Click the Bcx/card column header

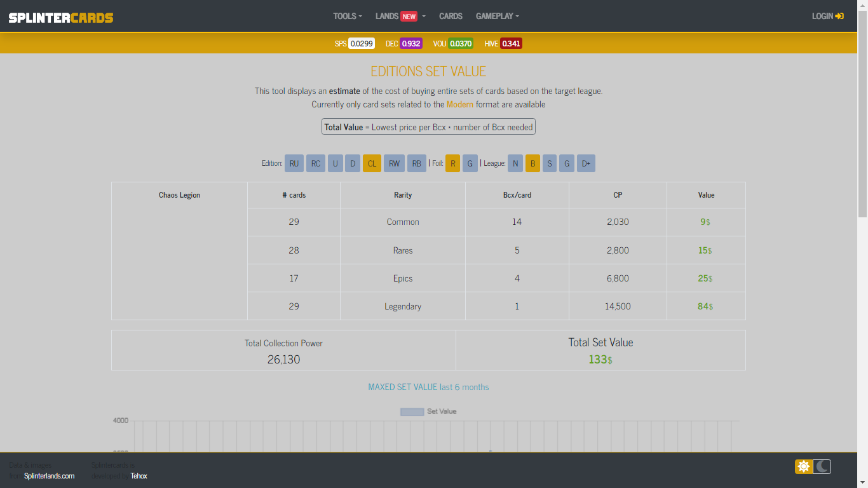[517, 195]
